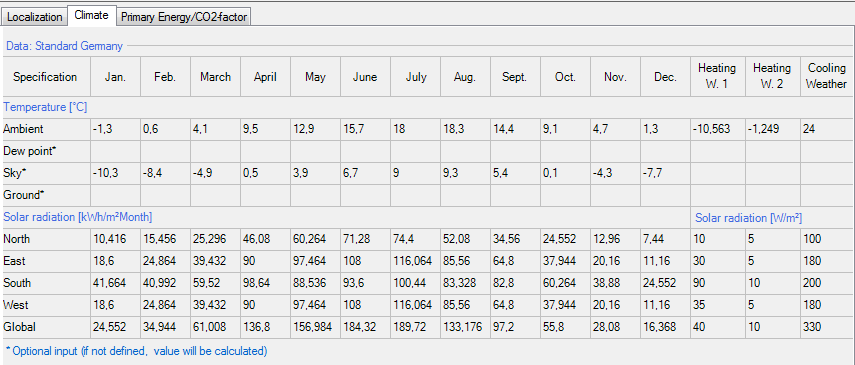Viewport: 855px width, 365px height.
Task: Select the Climate tab
Action: point(92,16)
